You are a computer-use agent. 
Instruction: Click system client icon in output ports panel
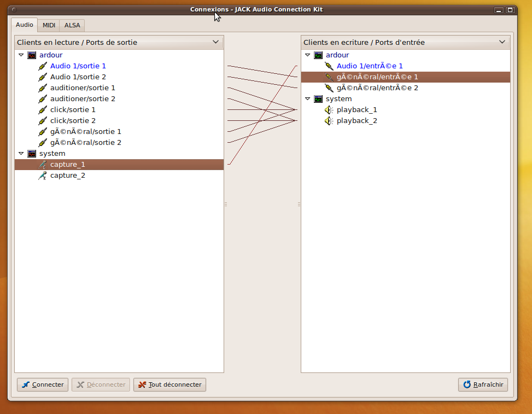32,154
